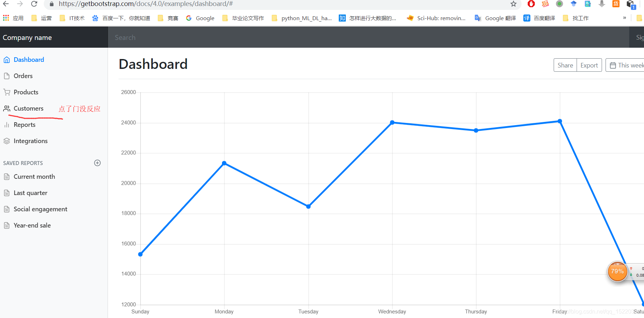Click the Thursday data point on chart
This screenshot has height=318, width=644.
(x=476, y=130)
